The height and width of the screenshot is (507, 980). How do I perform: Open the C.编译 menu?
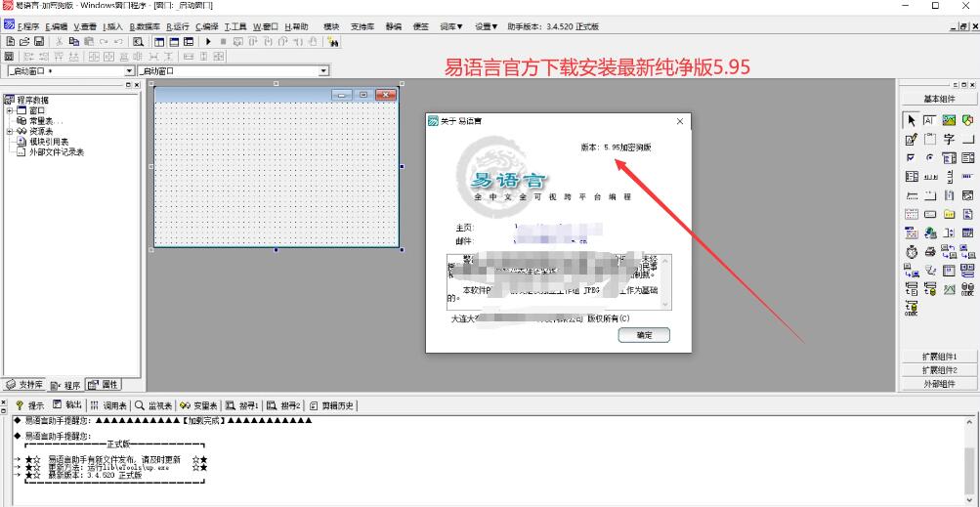207,27
